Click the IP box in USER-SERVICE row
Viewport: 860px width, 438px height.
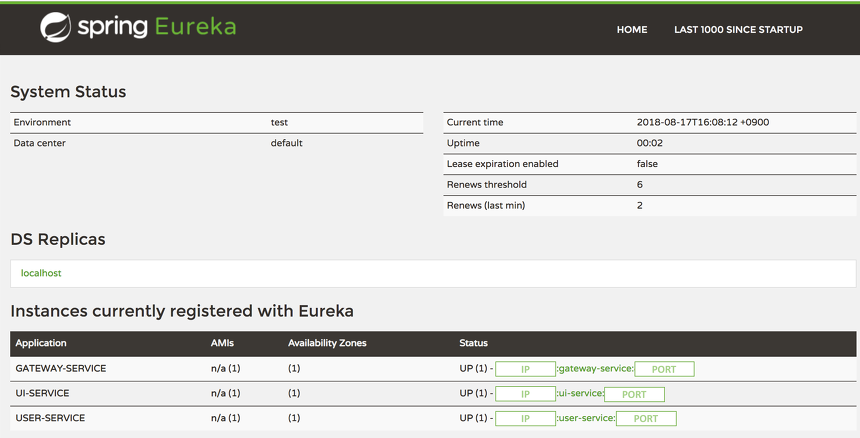click(x=525, y=418)
